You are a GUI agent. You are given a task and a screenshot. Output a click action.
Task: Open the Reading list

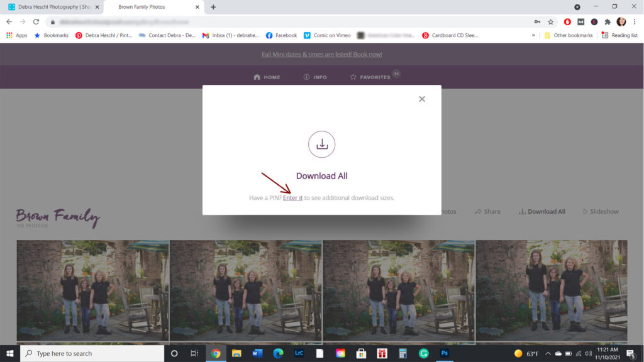[x=619, y=35]
